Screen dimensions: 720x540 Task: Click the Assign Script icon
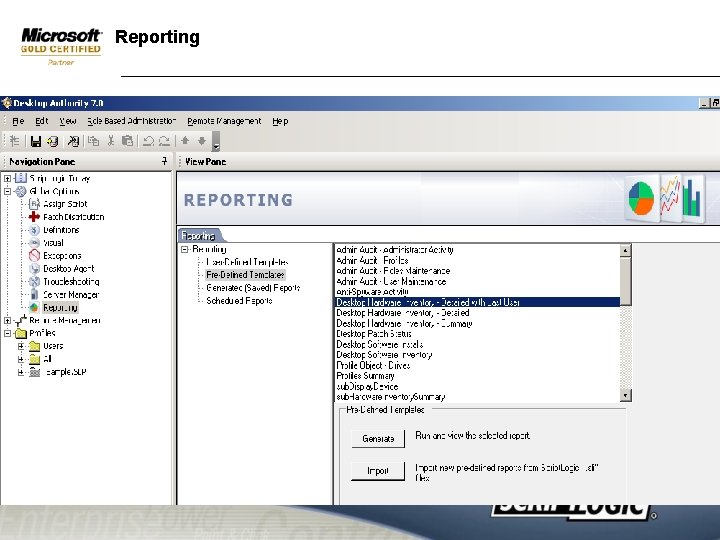(x=34, y=204)
